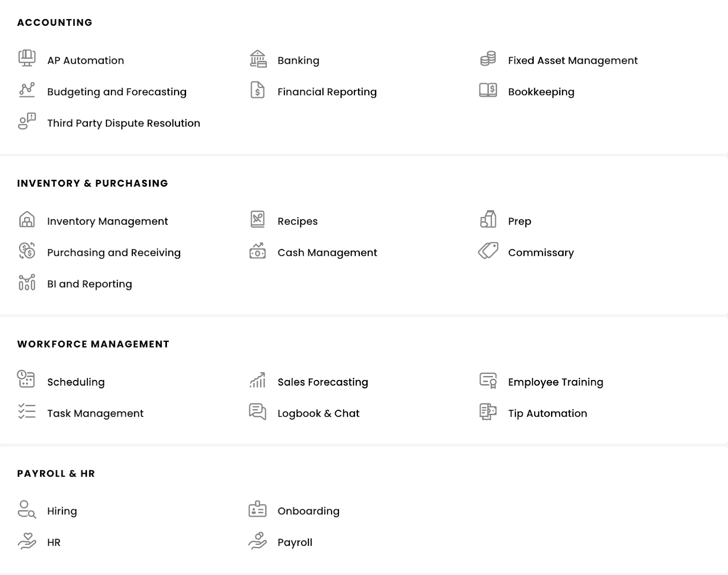Click the Fixed Asset Management coins icon
Screen dimensions: 728x575
pyautogui.click(x=488, y=59)
